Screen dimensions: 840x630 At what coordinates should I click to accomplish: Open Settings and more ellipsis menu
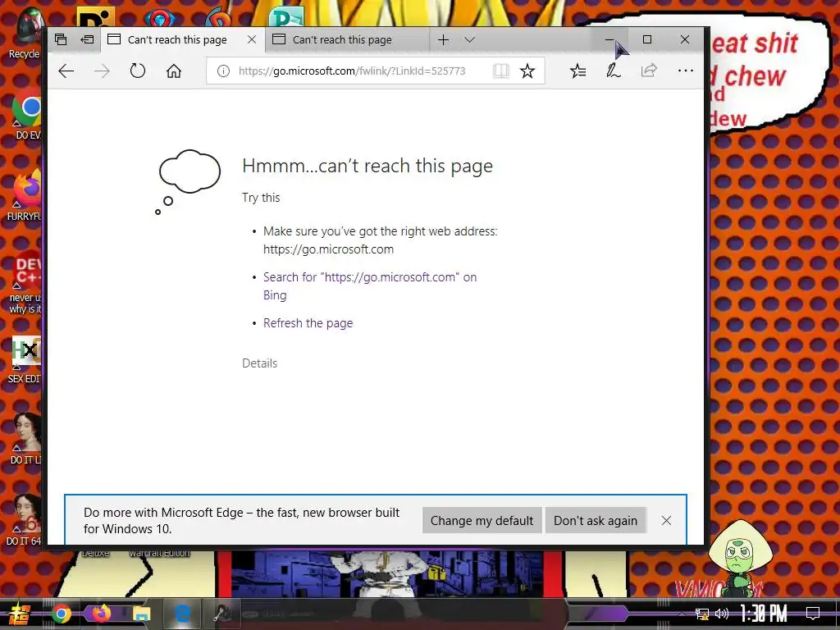pyautogui.click(x=686, y=71)
